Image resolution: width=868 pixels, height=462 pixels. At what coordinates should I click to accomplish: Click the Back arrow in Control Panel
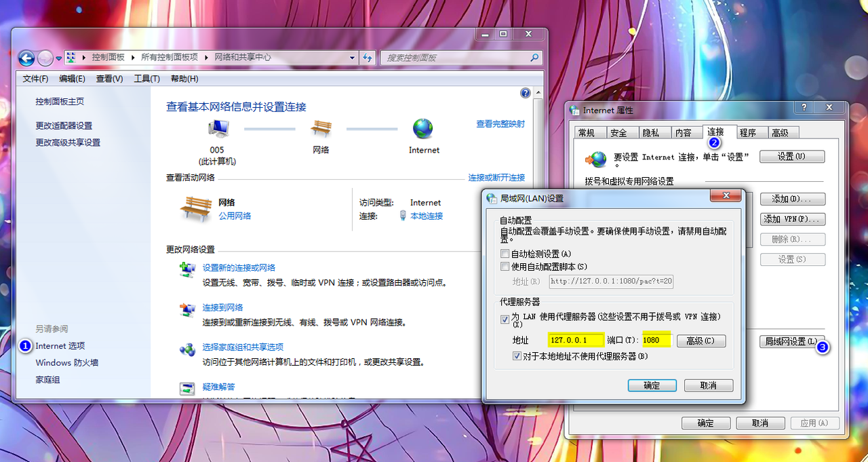tap(26, 58)
